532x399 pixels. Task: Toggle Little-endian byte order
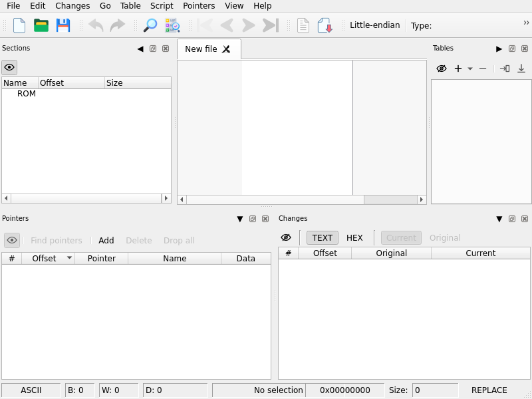click(374, 25)
